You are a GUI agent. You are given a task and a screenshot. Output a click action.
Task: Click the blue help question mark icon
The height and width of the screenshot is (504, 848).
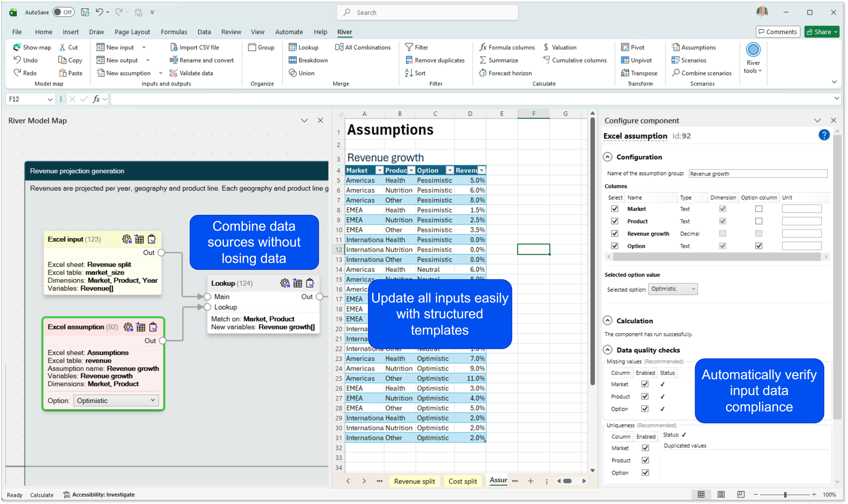(824, 135)
